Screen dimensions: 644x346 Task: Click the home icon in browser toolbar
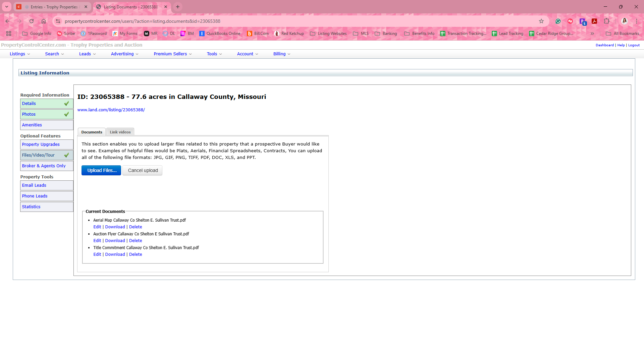click(44, 21)
